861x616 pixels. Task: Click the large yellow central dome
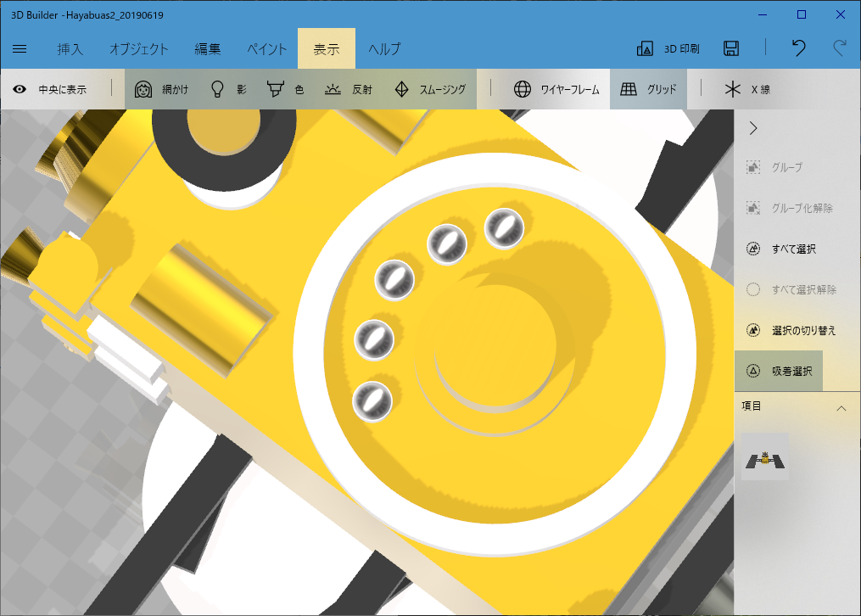(x=496, y=347)
